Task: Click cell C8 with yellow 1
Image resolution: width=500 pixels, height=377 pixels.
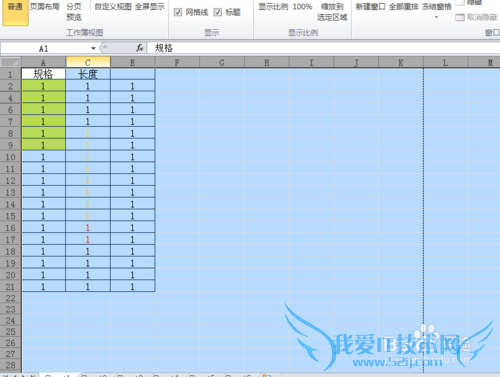Action: click(88, 133)
